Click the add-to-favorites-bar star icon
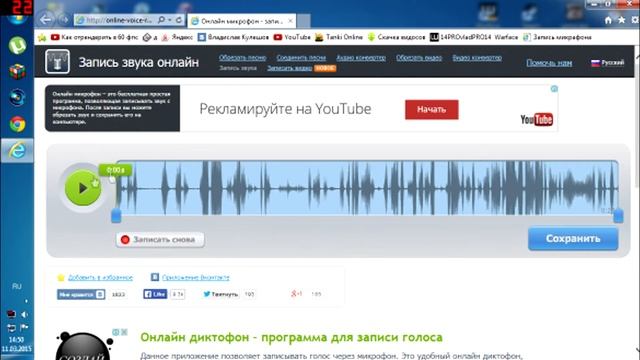 [x=42, y=38]
